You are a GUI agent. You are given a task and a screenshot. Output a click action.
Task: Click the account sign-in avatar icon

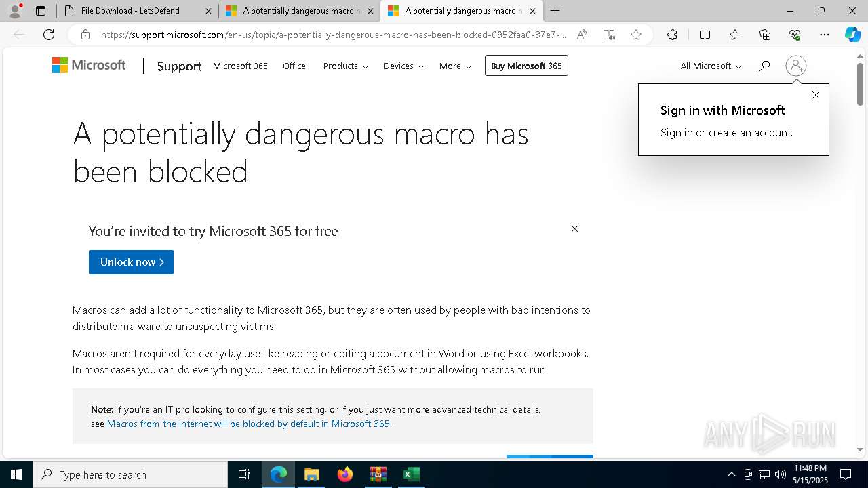(x=795, y=66)
